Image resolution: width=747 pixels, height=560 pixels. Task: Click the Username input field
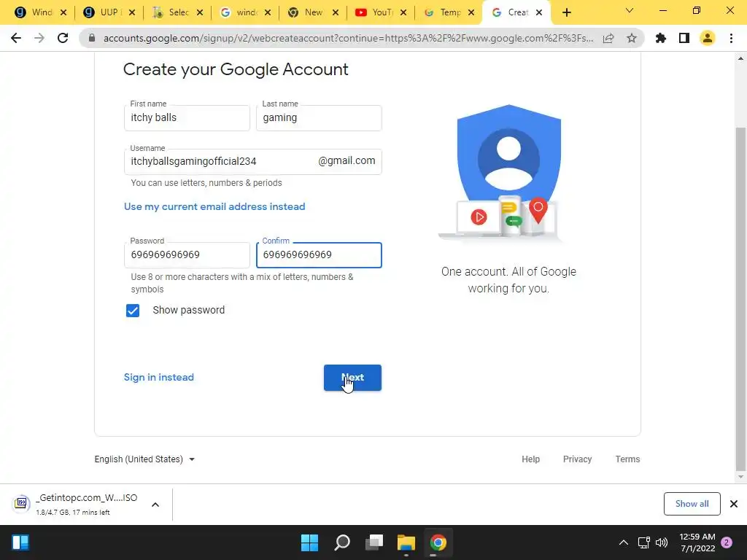click(x=252, y=161)
